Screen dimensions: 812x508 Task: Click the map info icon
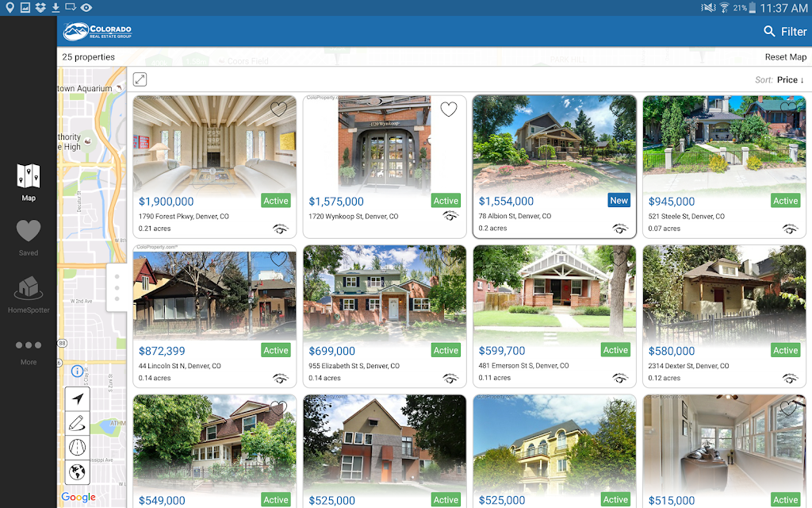pos(77,371)
